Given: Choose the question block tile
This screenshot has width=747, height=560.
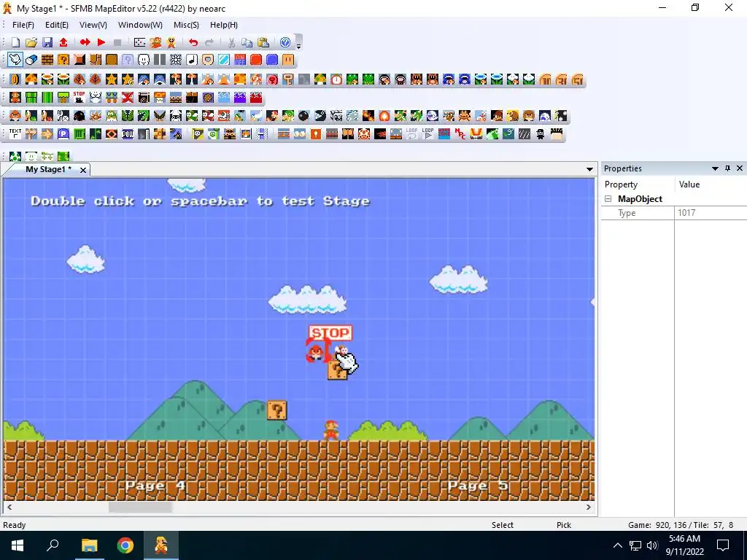Looking at the screenshot, I should pyautogui.click(x=63, y=60).
